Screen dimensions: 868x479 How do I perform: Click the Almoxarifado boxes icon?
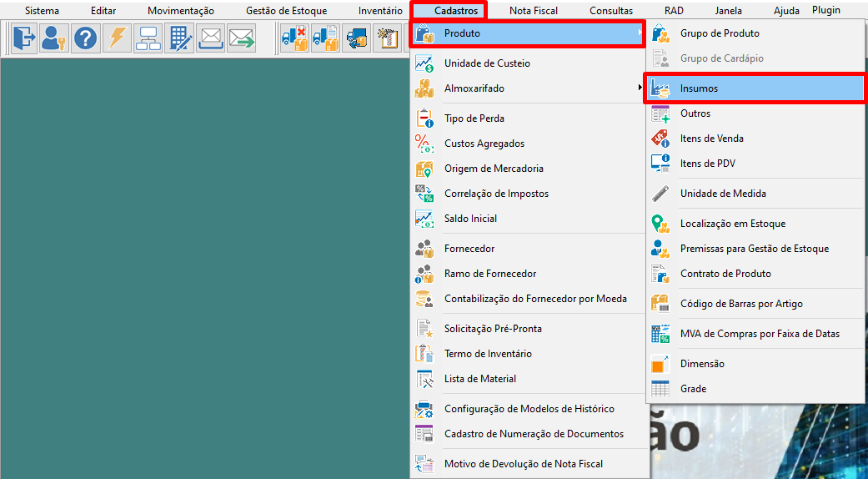pyautogui.click(x=424, y=88)
